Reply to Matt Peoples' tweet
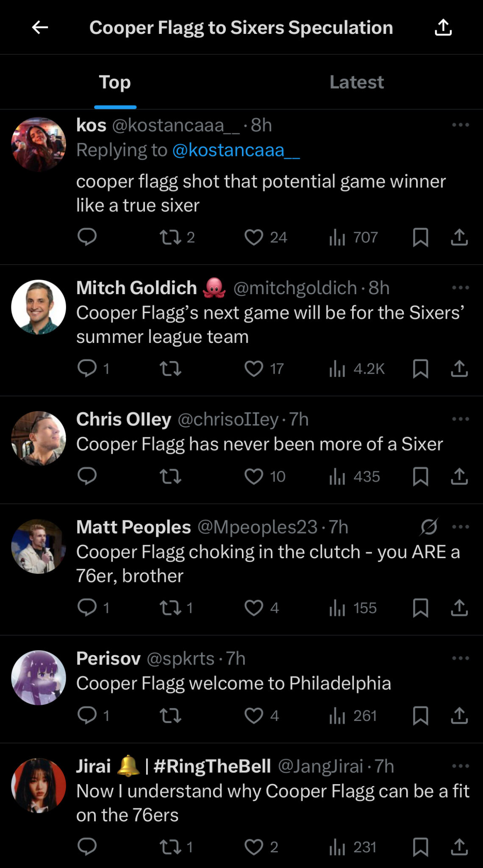The width and height of the screenshot is (483, 868). (x=87, y=608)
